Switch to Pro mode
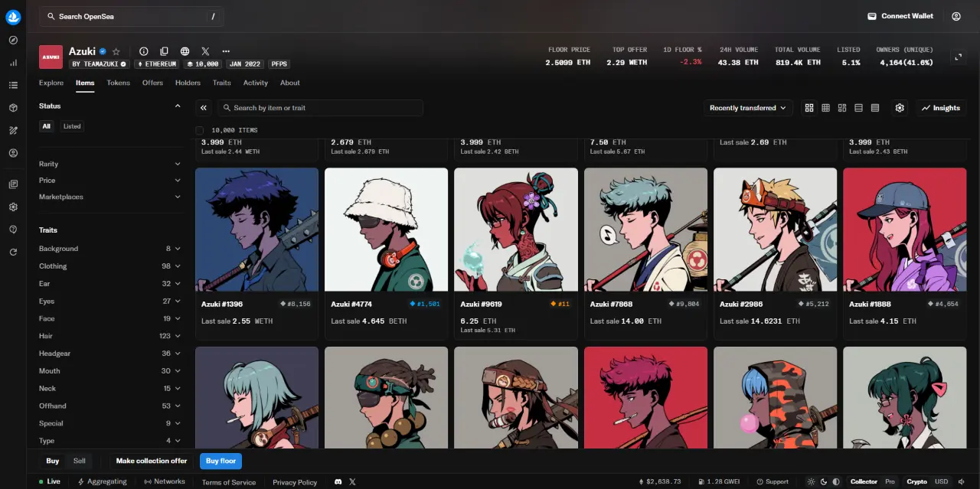Viewport: 980px width, 489px height. [890, 481]
